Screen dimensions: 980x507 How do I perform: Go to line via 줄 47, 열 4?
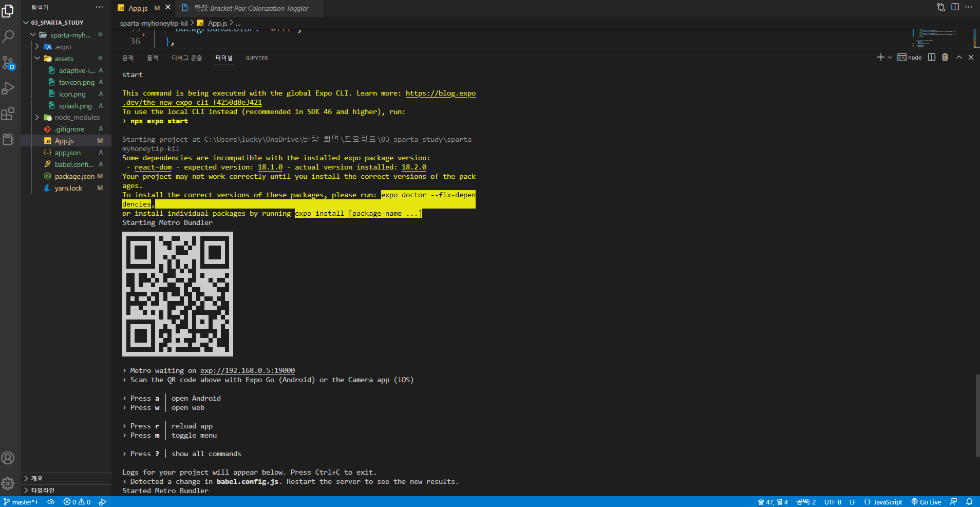772,502
